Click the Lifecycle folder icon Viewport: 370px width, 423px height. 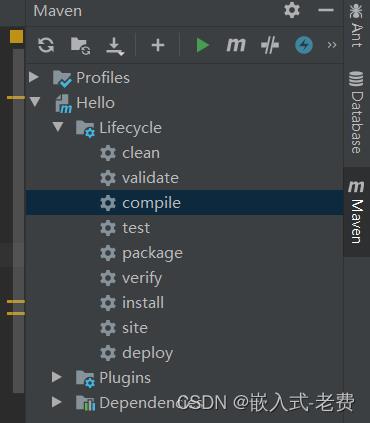point(85,129)
